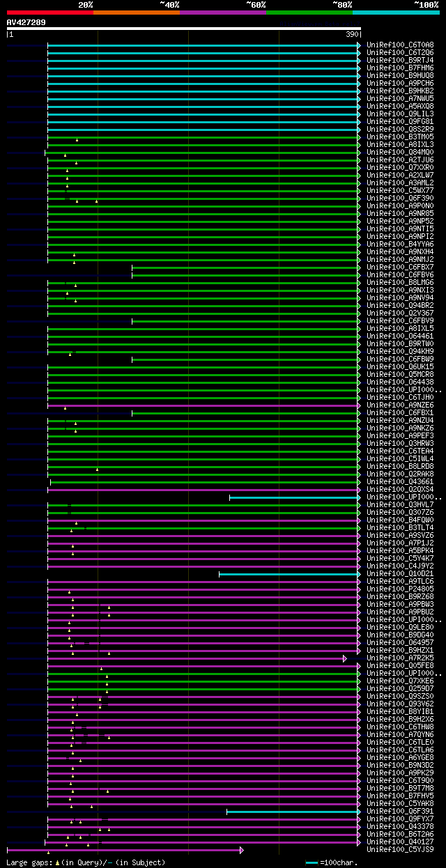Viewport: 446px width, 868px height.
Task: Click the cyan alignment bar for Q6F391
Action: coord(293,812)
